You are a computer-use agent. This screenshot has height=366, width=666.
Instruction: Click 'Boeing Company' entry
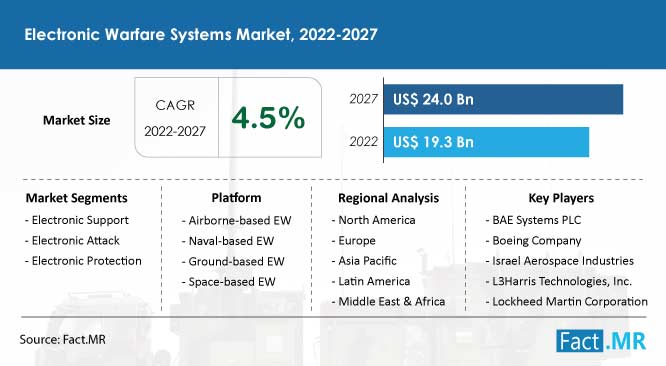click(536, 241)
